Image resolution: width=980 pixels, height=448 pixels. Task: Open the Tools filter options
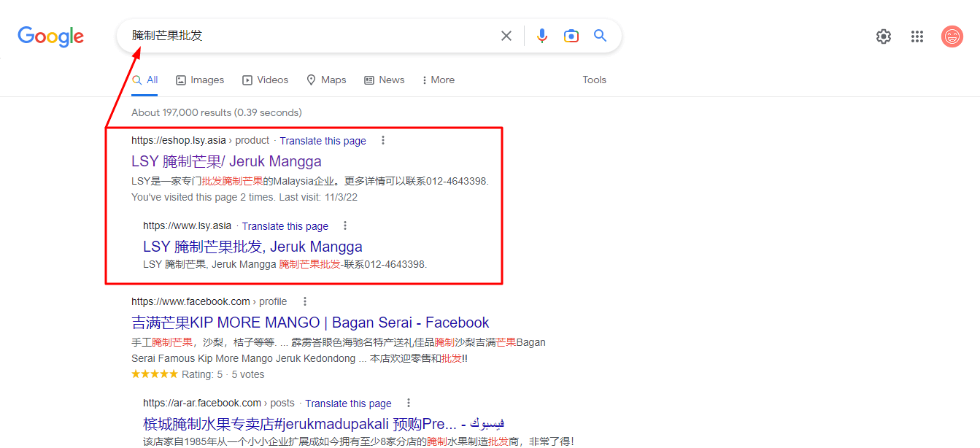[x=594, y=80]
